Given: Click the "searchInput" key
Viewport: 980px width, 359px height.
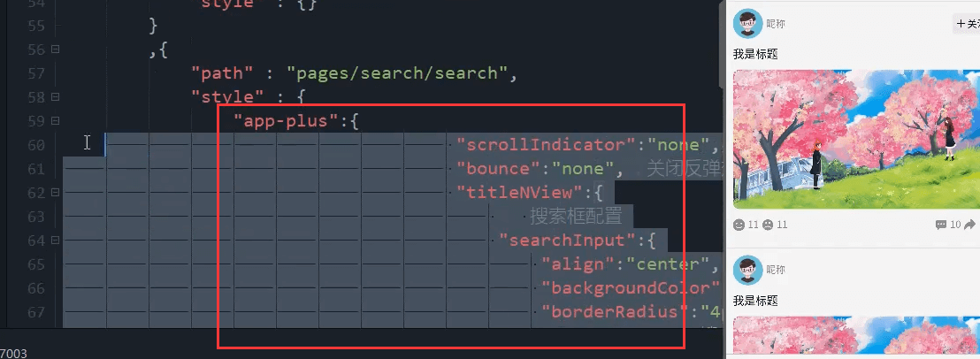Looking at the screenshot, I should [568, 241].
